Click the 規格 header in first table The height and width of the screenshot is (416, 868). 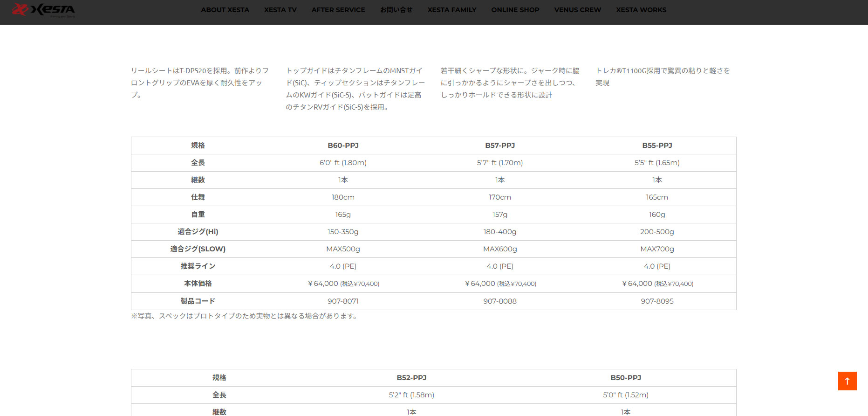point(198,146)
